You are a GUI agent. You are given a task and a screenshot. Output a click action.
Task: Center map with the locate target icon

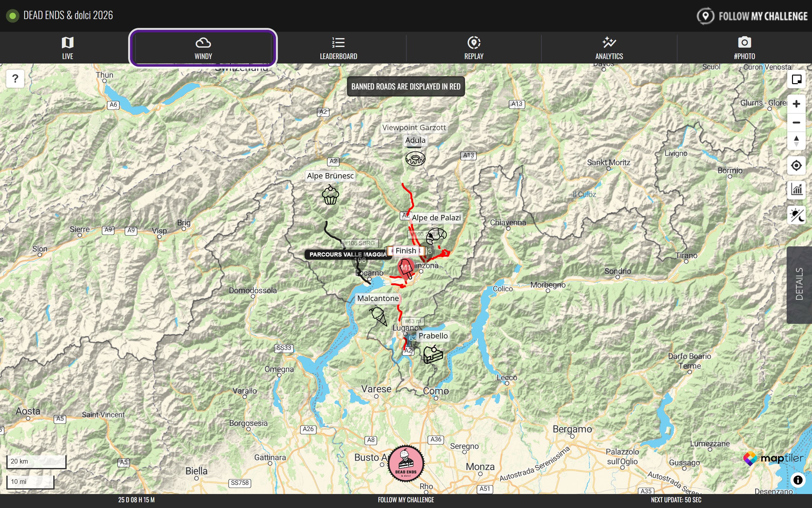796,165
